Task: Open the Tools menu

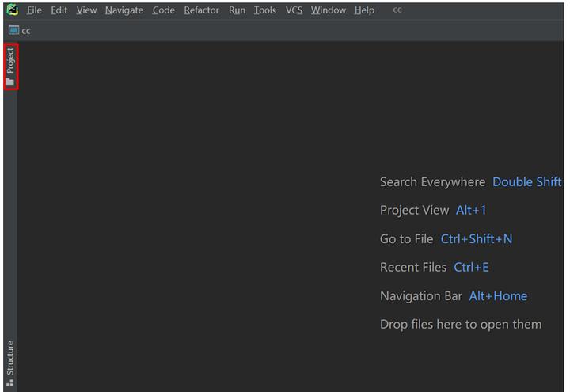Action: (x=265, y=10)
